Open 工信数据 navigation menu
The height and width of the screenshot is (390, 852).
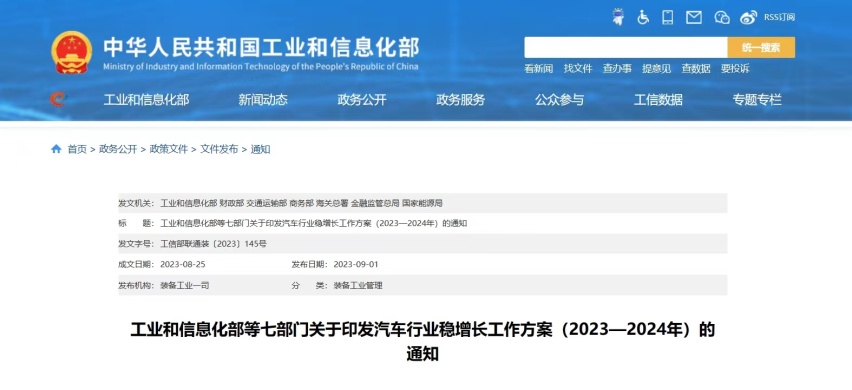point(659,100)
